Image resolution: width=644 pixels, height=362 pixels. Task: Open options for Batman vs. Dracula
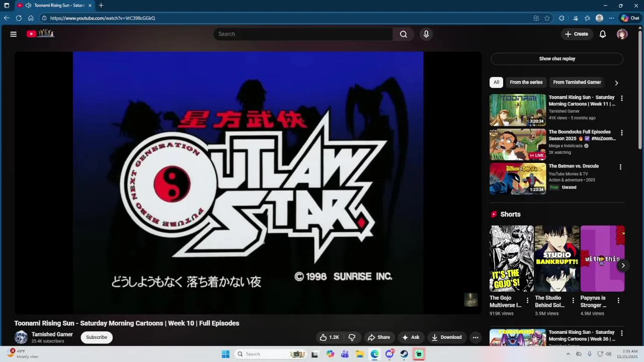tap(621, 167)
